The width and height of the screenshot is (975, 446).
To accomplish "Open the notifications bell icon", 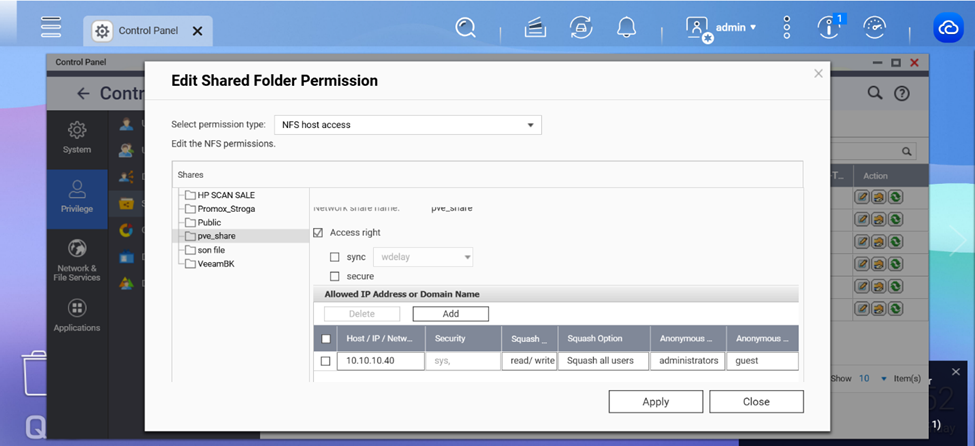I will click(x=626, y=28).
